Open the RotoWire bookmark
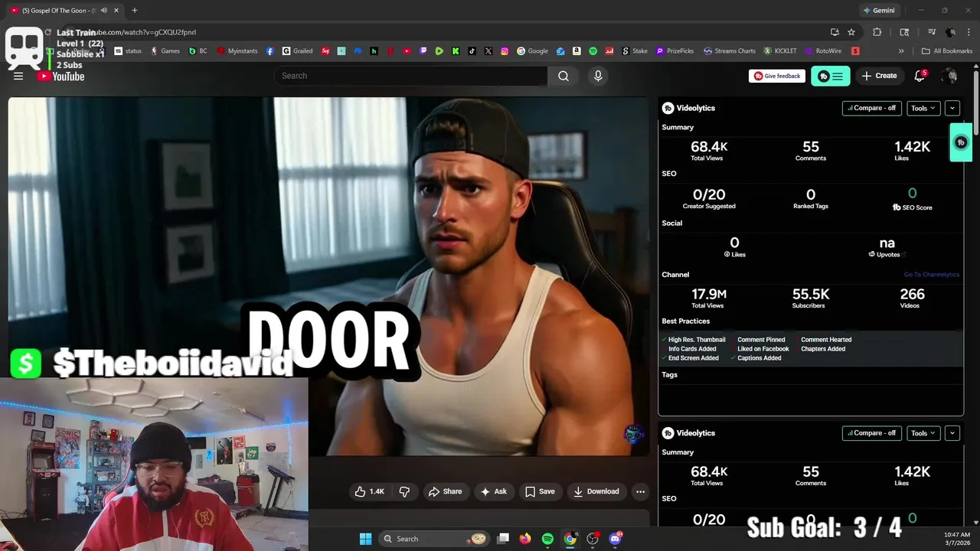Screen dimensions: 980x551 pos(823,51)
